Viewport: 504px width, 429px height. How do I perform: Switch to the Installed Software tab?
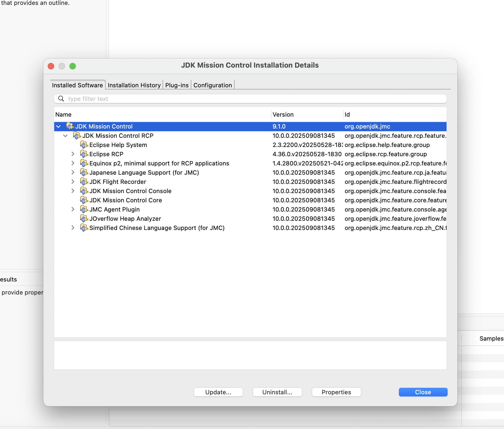(x=77, y=85)
